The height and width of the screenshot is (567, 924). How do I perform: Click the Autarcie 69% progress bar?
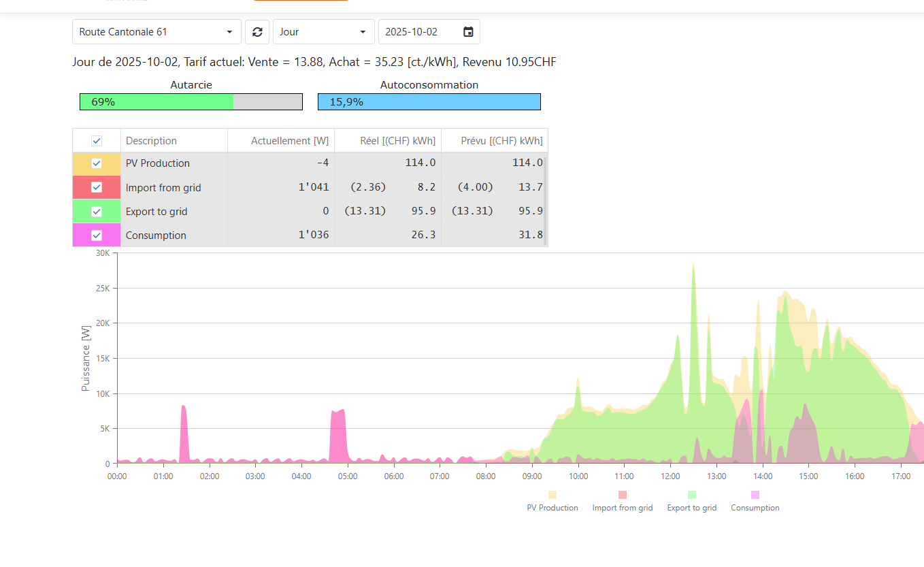click(191, 102)
